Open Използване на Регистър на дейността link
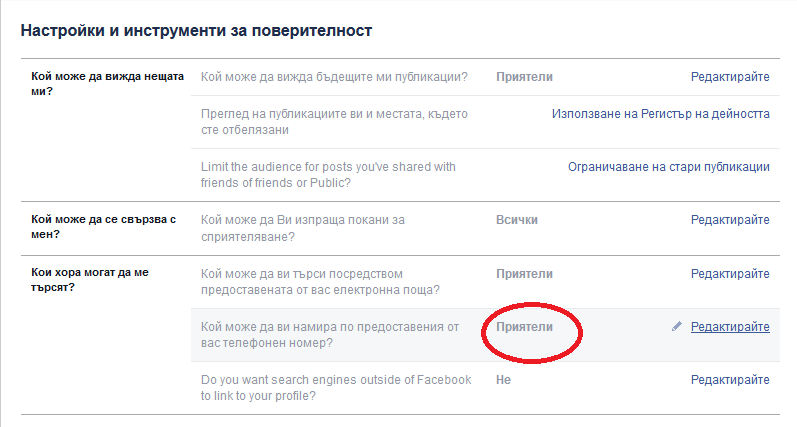Viewport: 797px width, 427px height. tap(661, 114)
